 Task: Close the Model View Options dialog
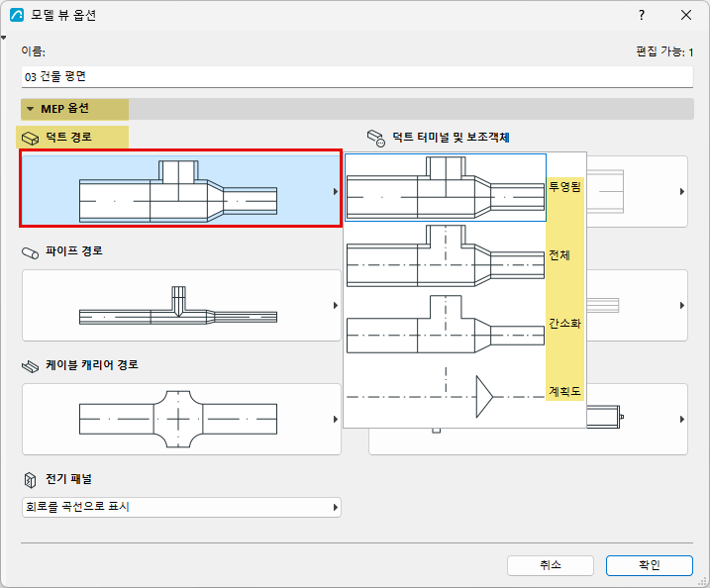click(x=686, y=15)
